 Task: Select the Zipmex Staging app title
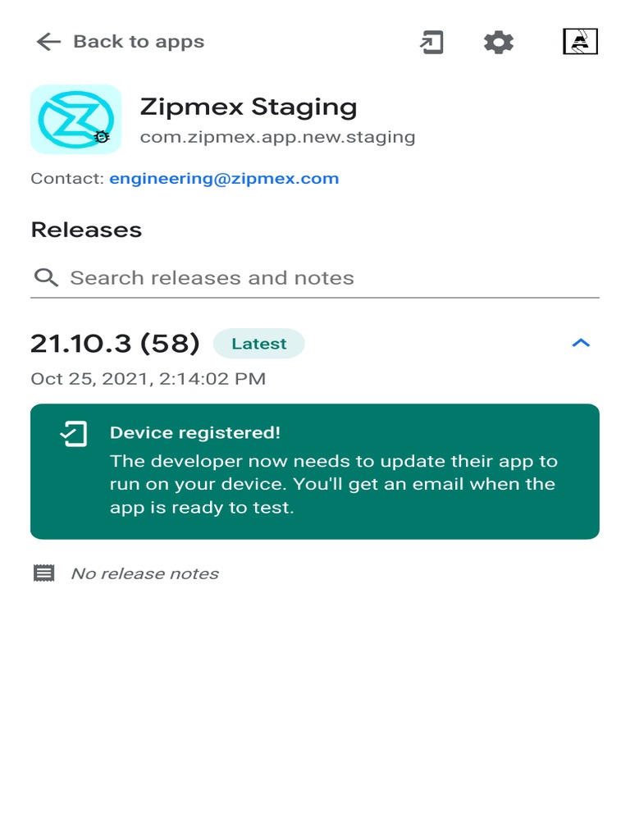249,107
